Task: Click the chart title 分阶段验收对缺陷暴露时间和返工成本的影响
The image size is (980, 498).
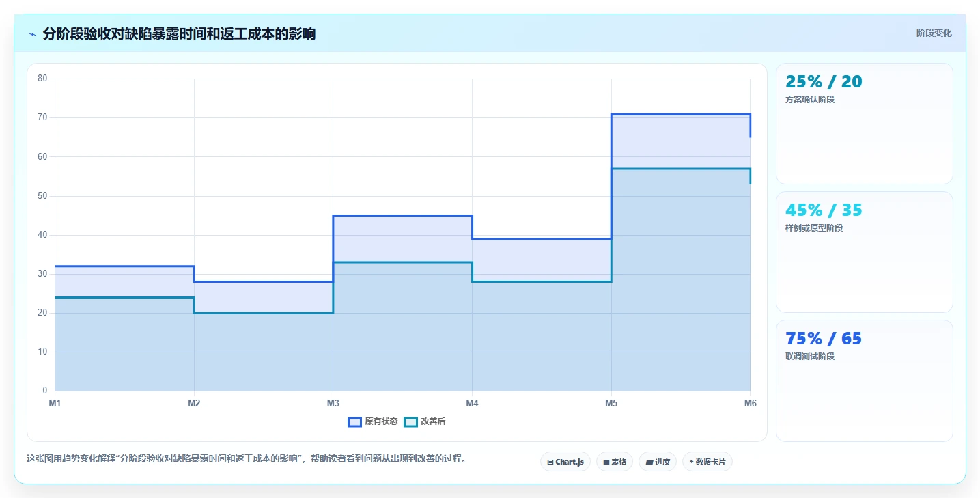Action: tap(179, 33)
